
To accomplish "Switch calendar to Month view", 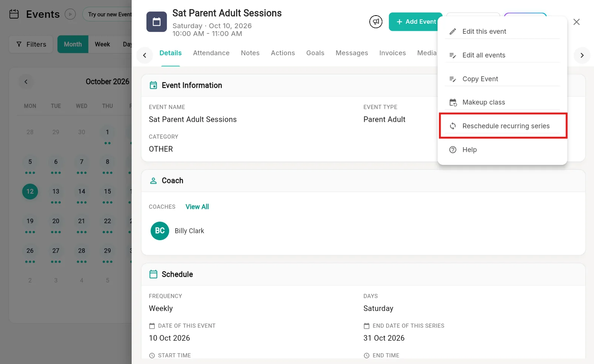I will pos(73,45).
